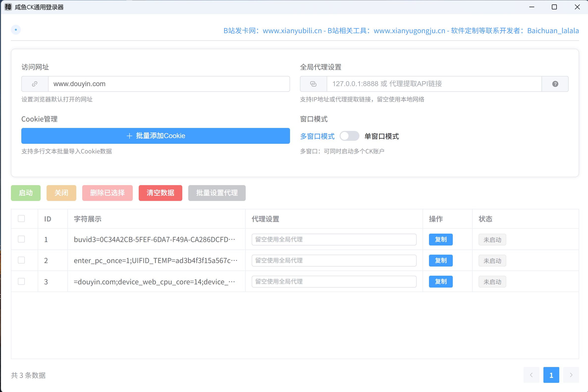Toggle the window mode switch

tap(349, 136)
